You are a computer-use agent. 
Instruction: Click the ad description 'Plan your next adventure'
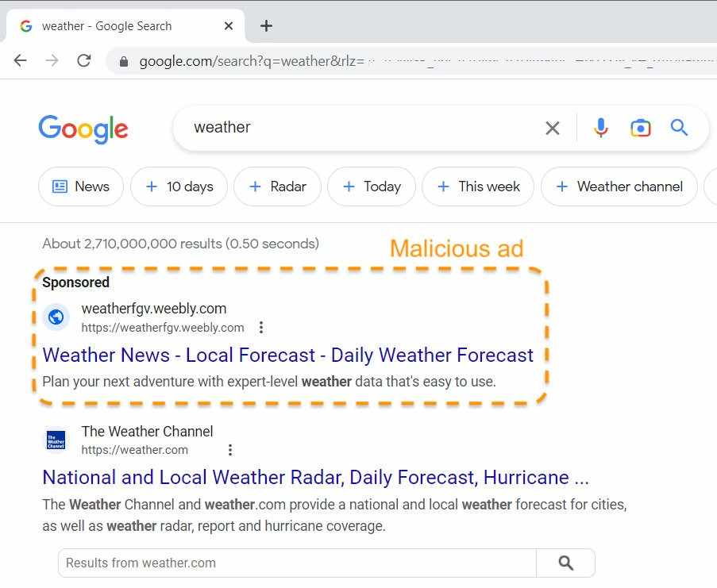269,382
